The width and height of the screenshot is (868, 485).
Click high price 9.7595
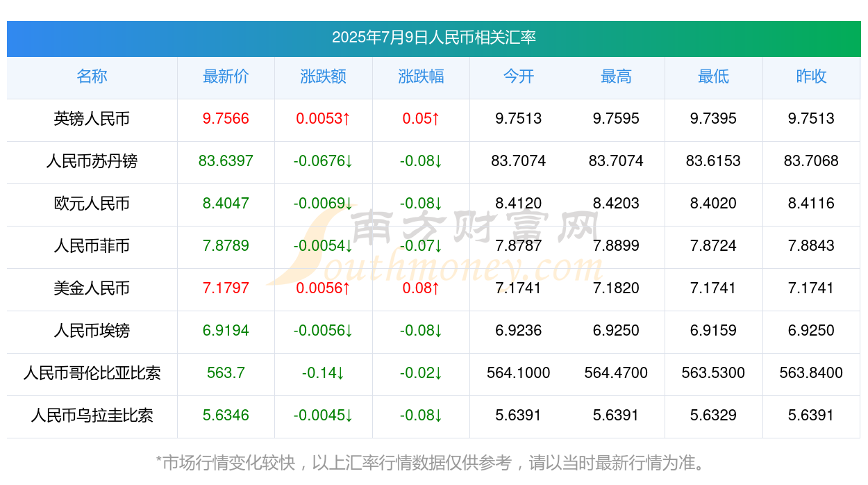(x=616, y=119)
